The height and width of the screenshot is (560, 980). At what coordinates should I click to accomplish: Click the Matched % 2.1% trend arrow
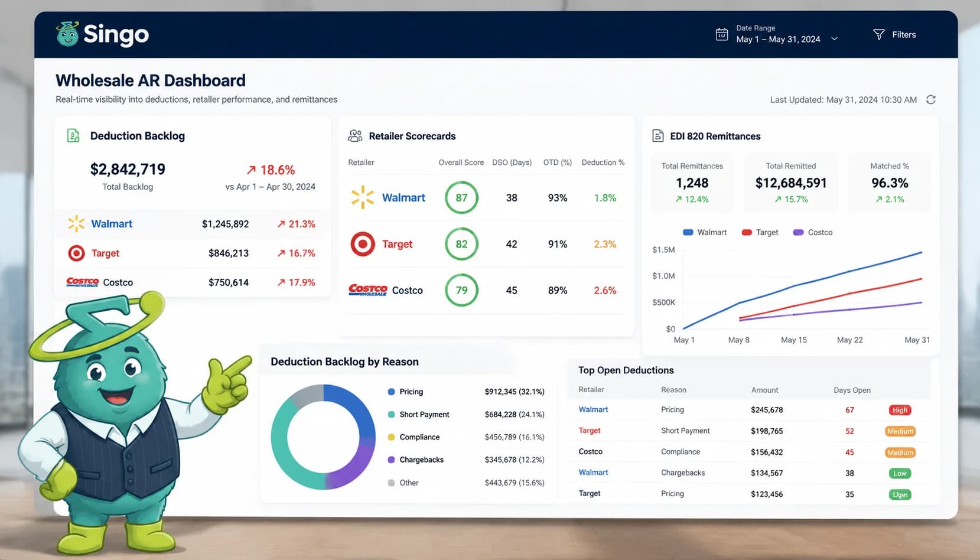[879, 200]
